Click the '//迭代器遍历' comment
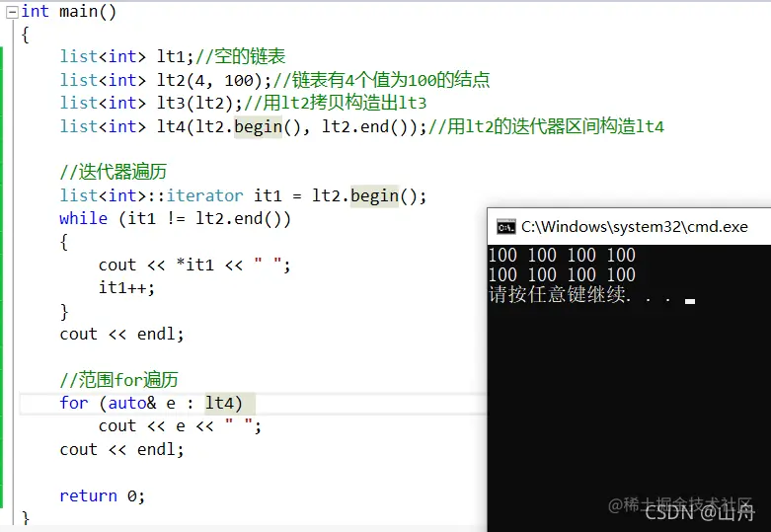The width and height of the screenshot is (771, 532). pyautogui.click(x=114, y=172)
